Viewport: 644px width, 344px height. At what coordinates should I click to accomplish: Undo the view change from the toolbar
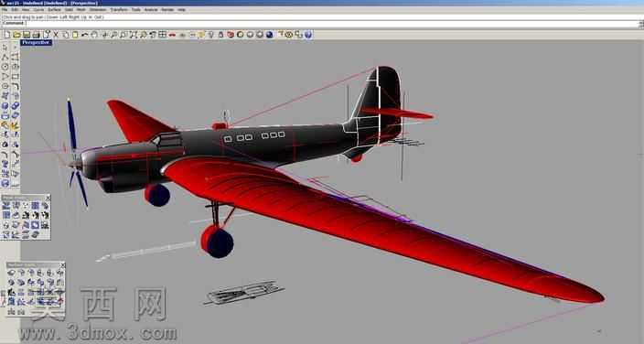click(153, 35)
